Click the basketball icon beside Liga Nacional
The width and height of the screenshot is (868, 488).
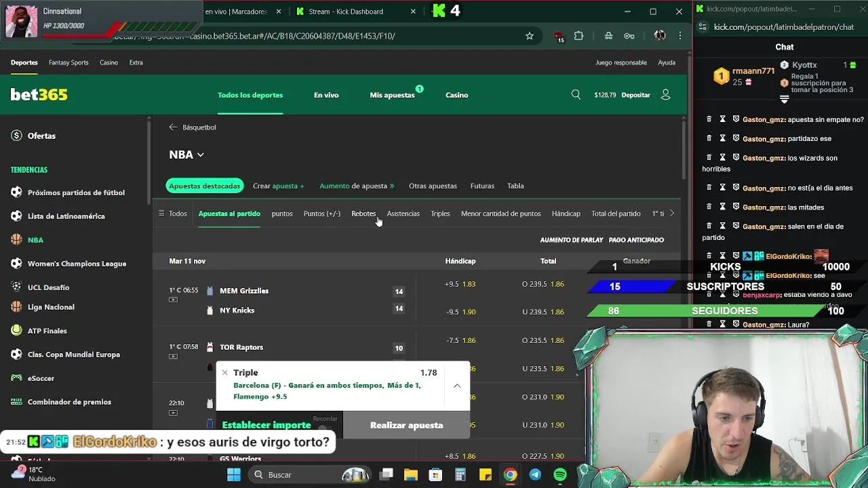(16, 307)
